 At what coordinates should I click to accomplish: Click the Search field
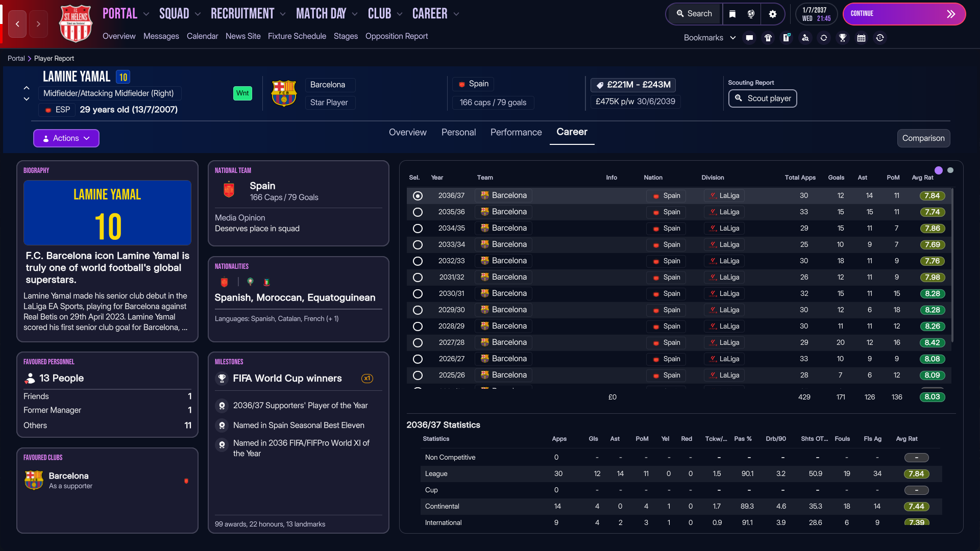click(694, 14)
